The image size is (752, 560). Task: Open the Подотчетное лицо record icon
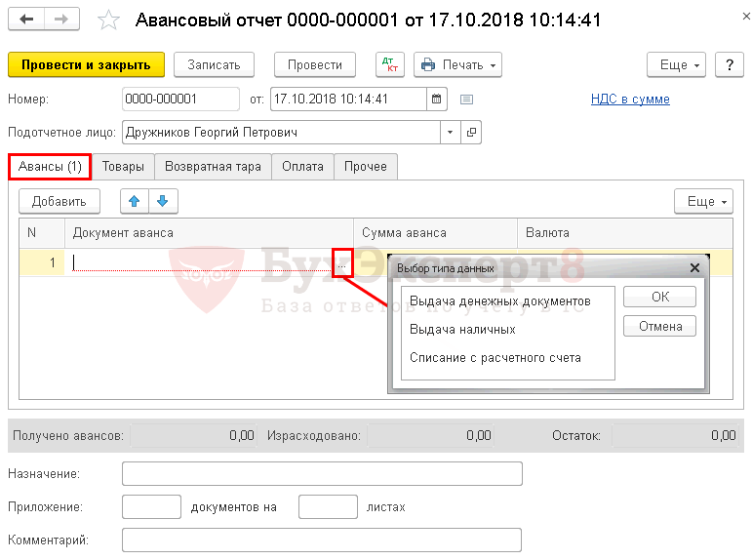click(x=471, y=132)
